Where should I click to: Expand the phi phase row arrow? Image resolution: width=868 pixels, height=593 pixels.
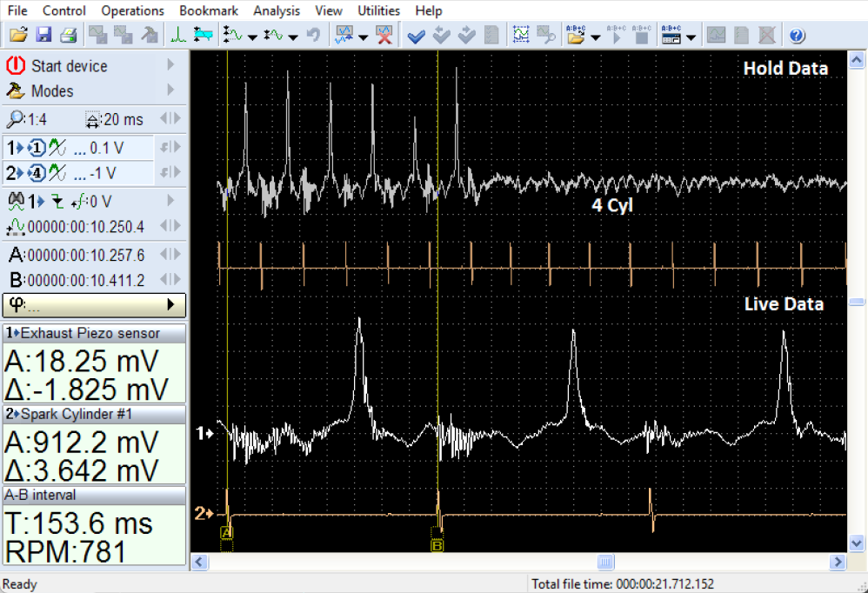(170, 304)
